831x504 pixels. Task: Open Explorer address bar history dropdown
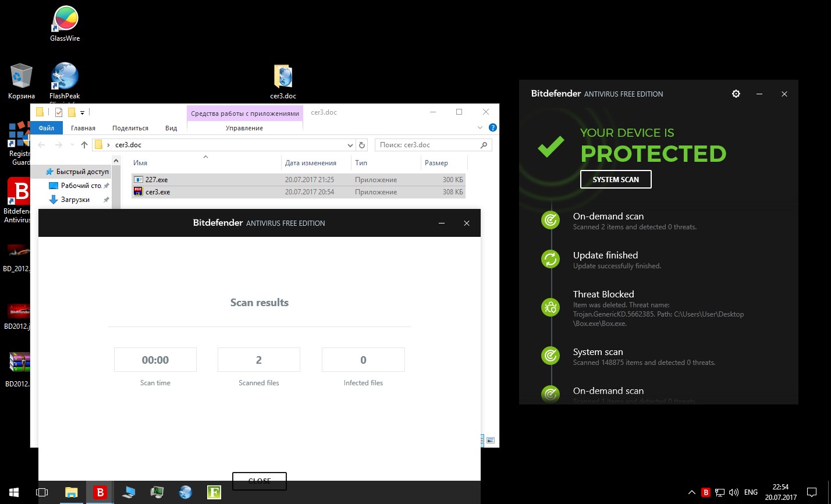click(x=350, y=145)
